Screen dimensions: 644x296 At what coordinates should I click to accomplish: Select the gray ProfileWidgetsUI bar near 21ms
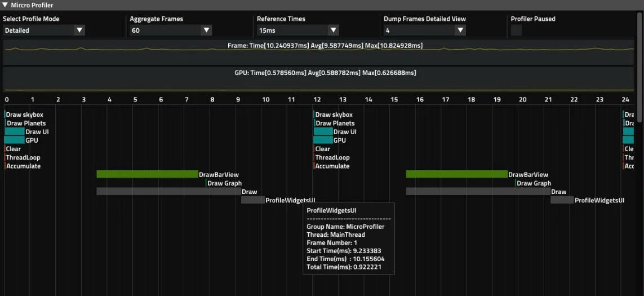pyautogui.click(x=562, y=200)
